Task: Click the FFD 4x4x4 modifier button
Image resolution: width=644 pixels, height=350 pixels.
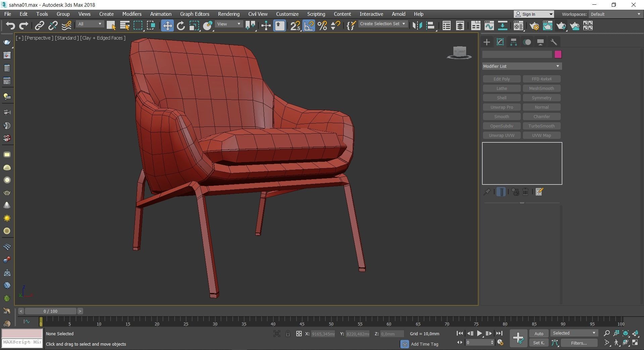Action: pyautogui.click(x=542, y=79)
